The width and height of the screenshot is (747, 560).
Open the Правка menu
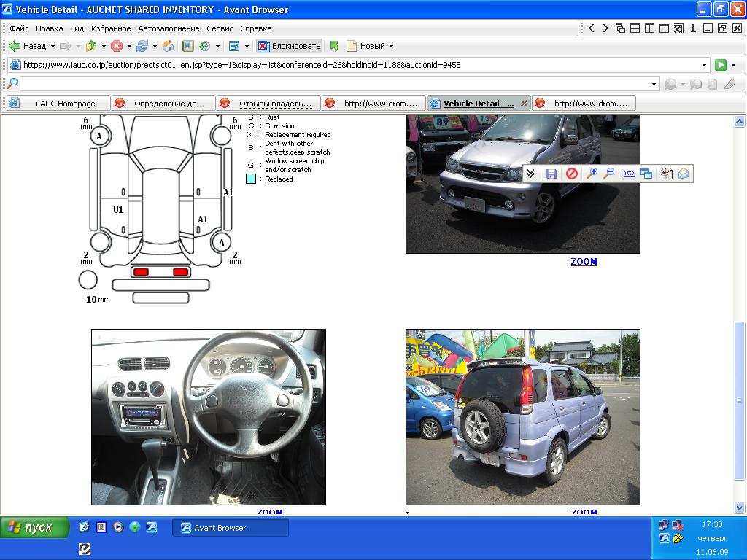[49, 28]
